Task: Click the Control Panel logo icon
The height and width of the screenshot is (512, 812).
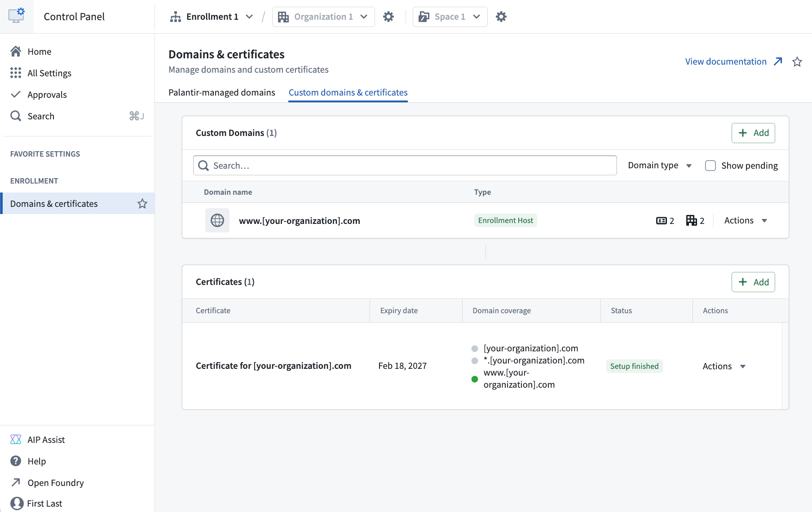Action: 17,16
